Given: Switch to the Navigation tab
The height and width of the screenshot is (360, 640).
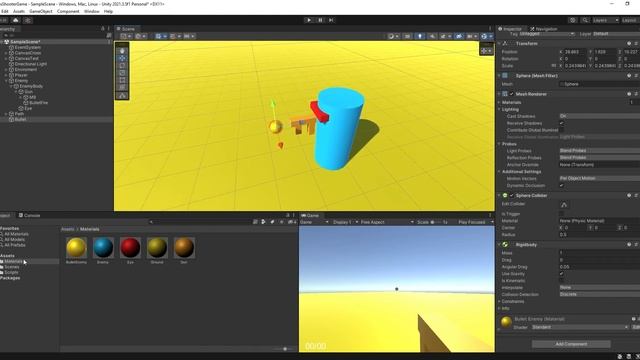Looking at the screenshot, I should pyautogui.click(x=544, y=29).
